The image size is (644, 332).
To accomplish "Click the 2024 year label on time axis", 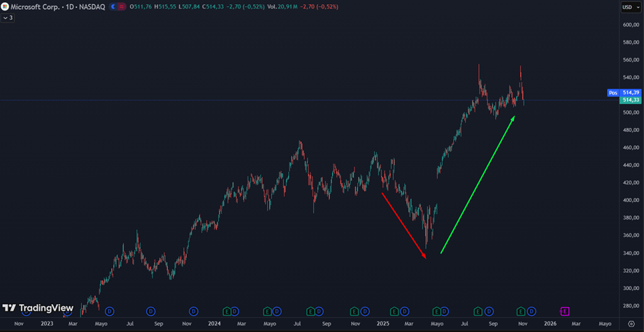I will 214,324.
